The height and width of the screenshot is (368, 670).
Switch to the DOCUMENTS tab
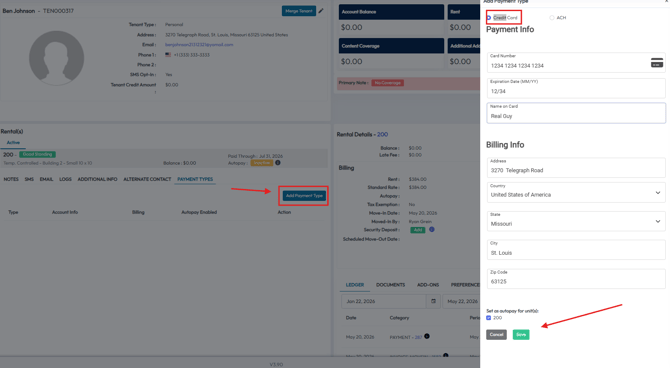click(391, 285)
